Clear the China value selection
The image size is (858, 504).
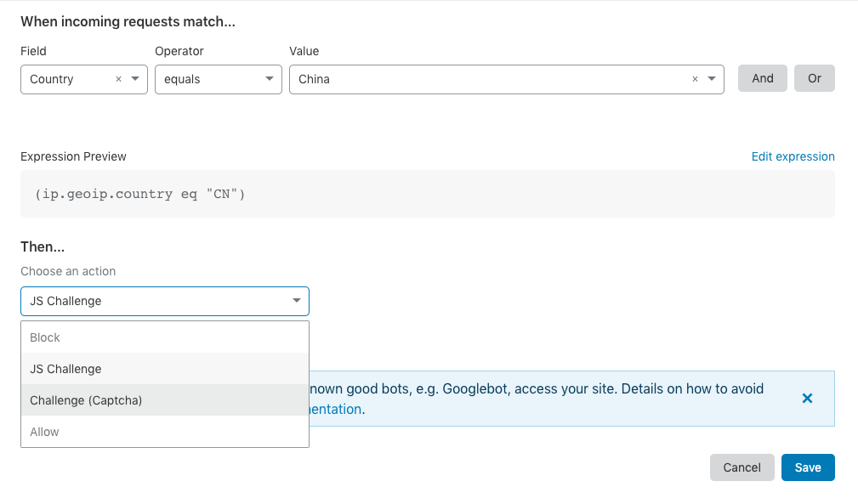(x=695, y=79)
